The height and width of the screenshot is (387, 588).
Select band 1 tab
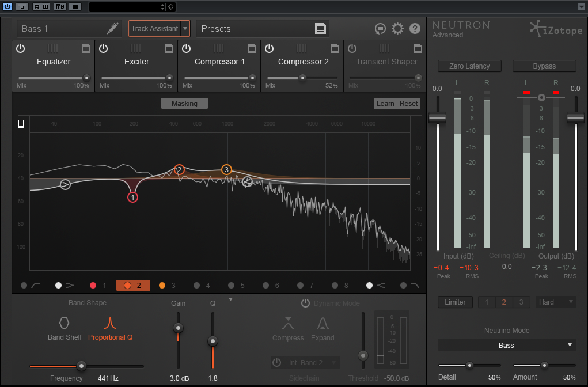click(98, 286)
